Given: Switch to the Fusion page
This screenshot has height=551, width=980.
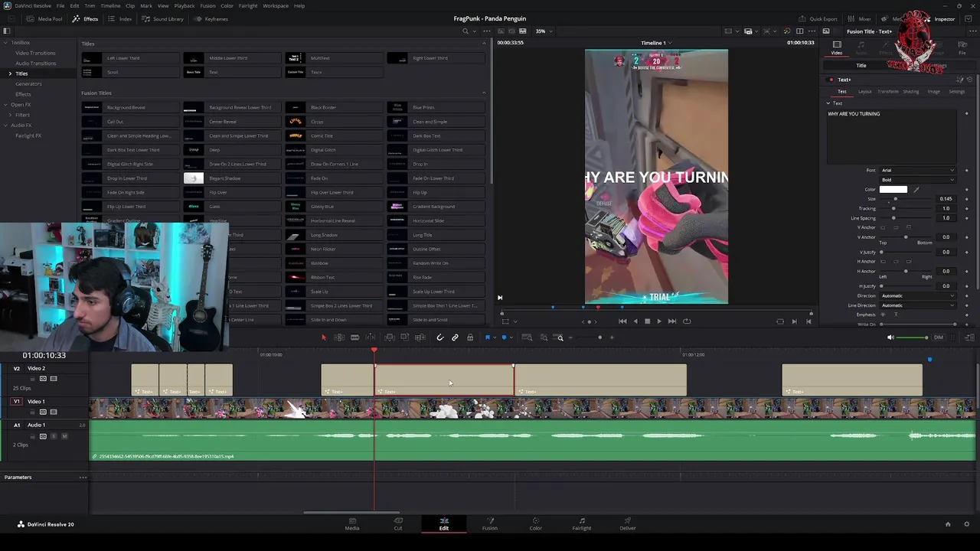Looking at the screenshot, I should click(x=490, y=523).
